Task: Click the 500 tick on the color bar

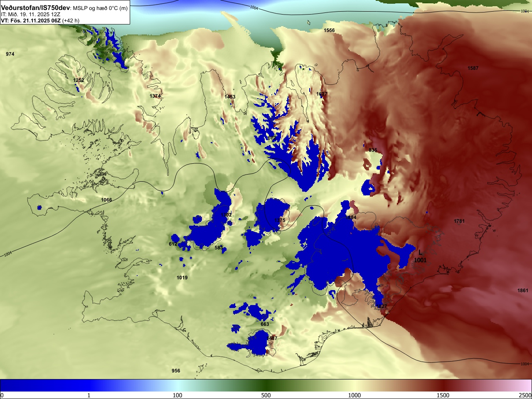Action: pyautogui.click(x=266, y=395)
